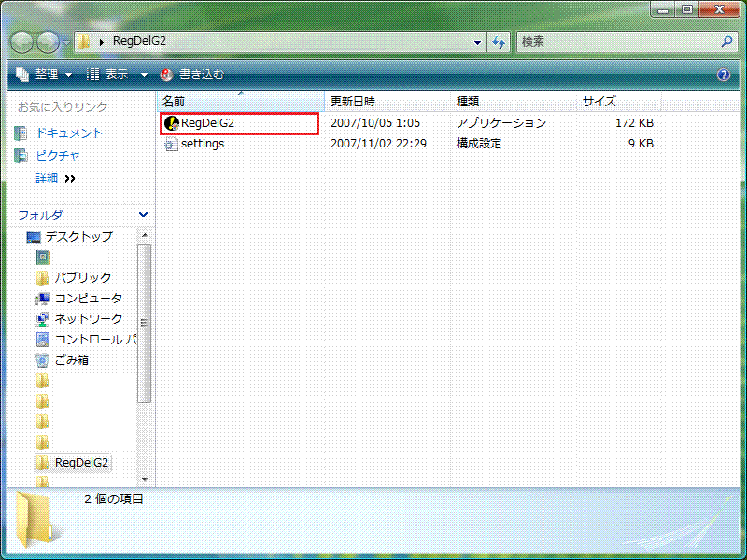Sort by the 名前 column header

[x=241, y=101]
